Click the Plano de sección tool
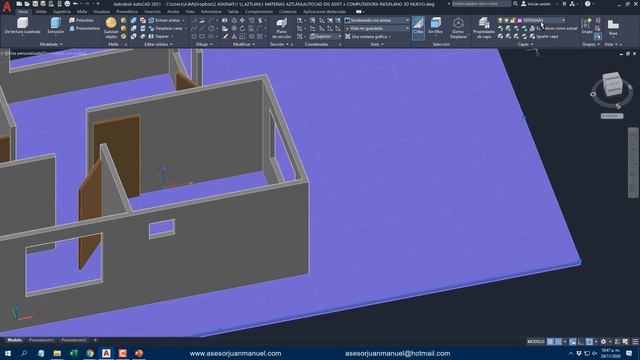Screen dimensions: 640x360 click(281, 28)
